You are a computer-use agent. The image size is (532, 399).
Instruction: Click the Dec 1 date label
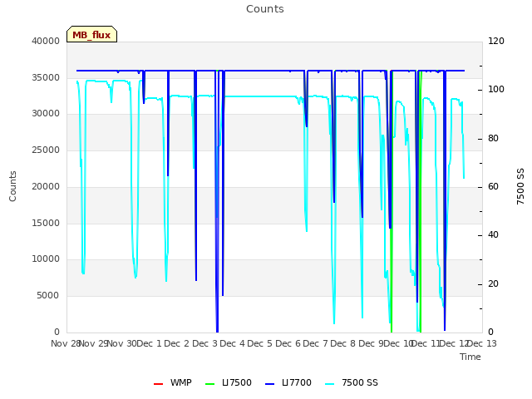click(150, 343)
